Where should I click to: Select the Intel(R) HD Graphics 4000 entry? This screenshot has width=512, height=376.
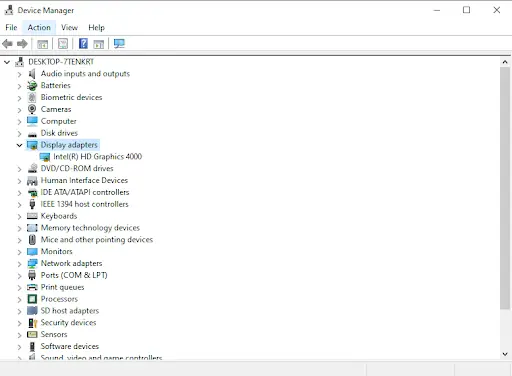click(x=97, y=157)
